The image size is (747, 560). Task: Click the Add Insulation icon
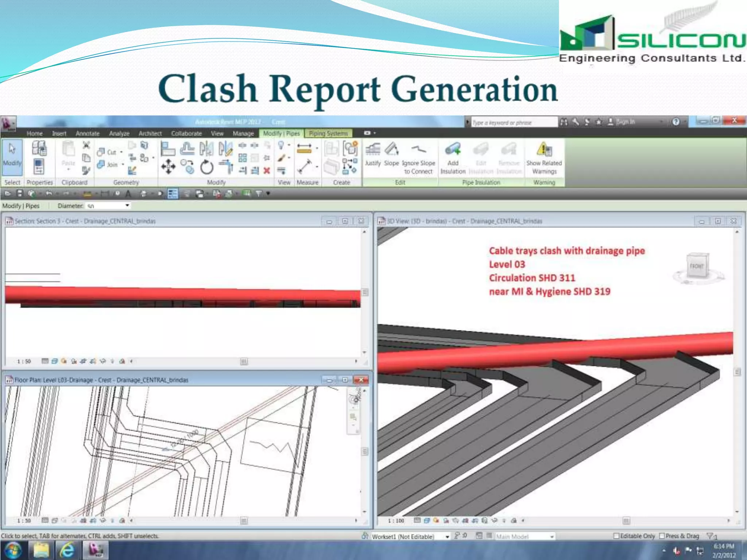(x=453, y=150)
